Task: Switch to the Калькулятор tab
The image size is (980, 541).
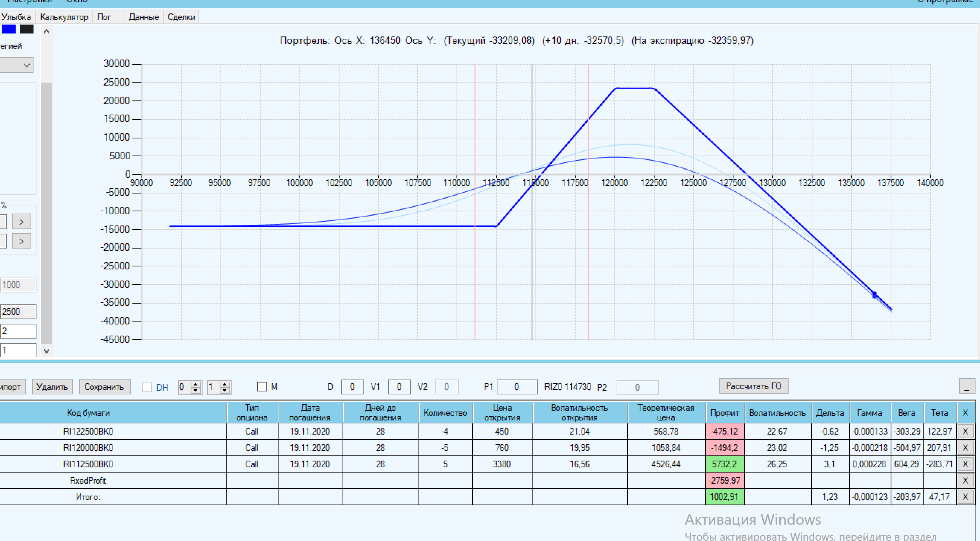Action: click(x=64, y=17)
